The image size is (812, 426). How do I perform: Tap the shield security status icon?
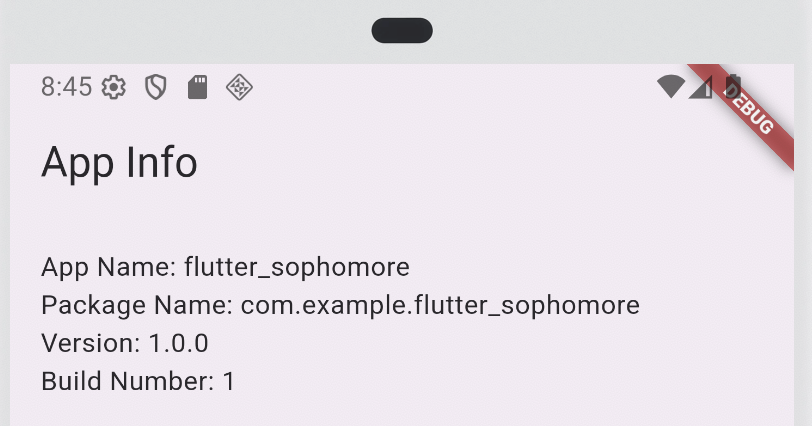pyautogui.click(x=155, y=87)
